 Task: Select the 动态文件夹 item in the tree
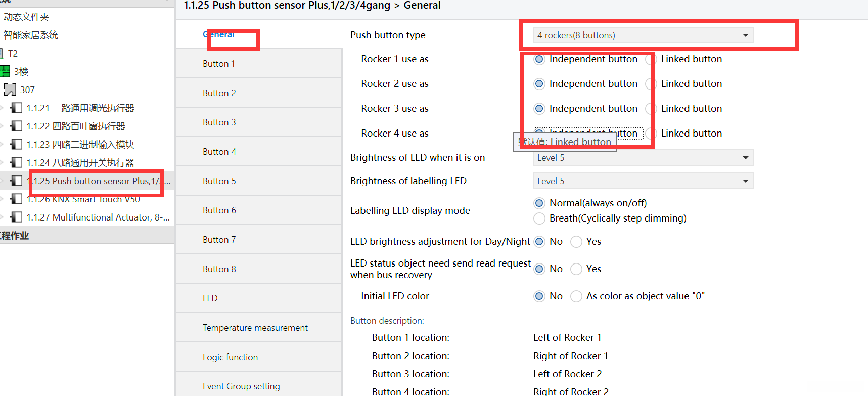(x=26, y=17)
